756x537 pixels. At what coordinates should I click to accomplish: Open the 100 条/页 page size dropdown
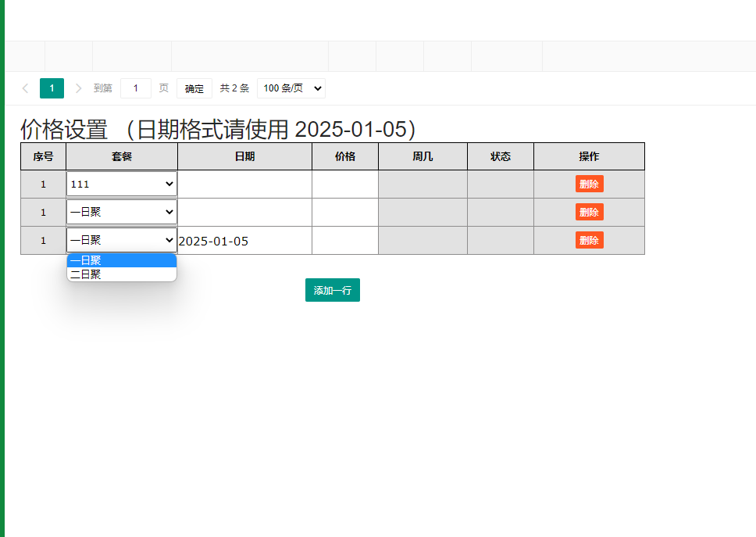291,88
